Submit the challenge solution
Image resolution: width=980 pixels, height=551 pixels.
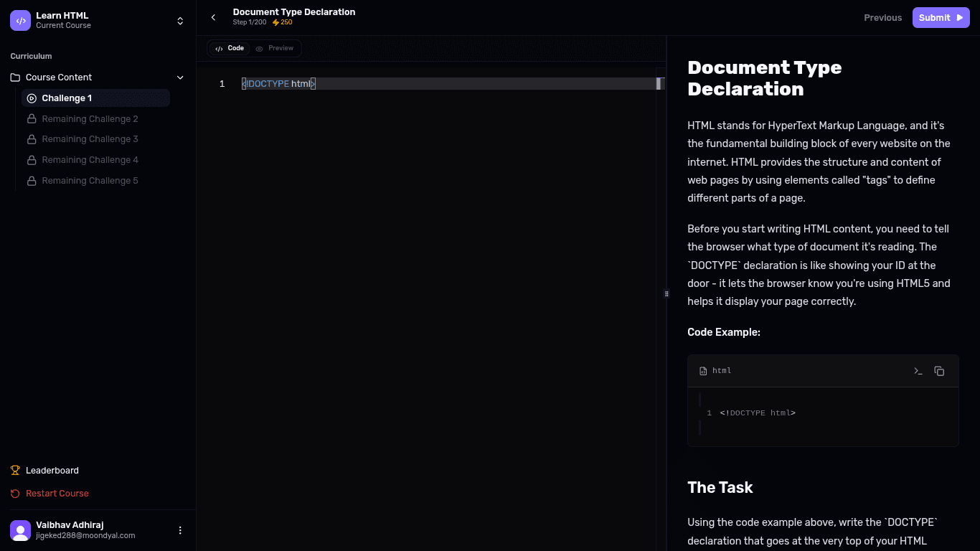pos(941,18)
